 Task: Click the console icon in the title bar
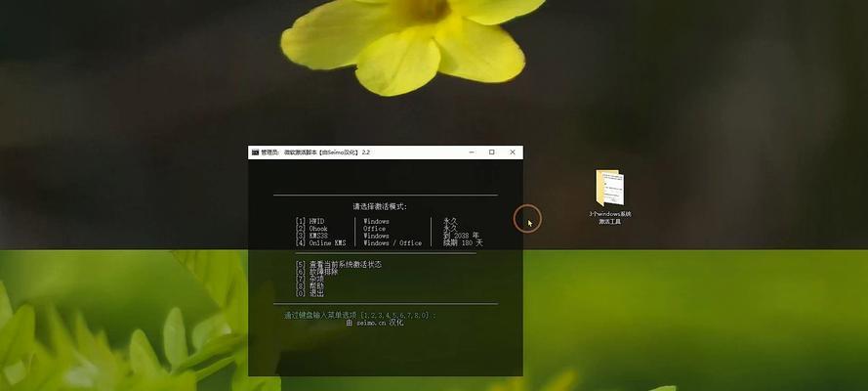[255, 152]
